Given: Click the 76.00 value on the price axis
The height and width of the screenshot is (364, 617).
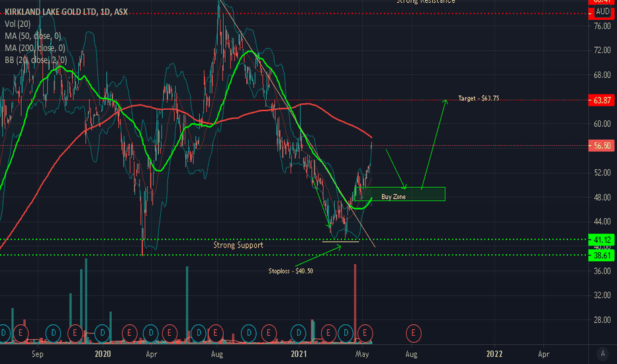Looking at the screenshot, I should (x=602, y=26).
